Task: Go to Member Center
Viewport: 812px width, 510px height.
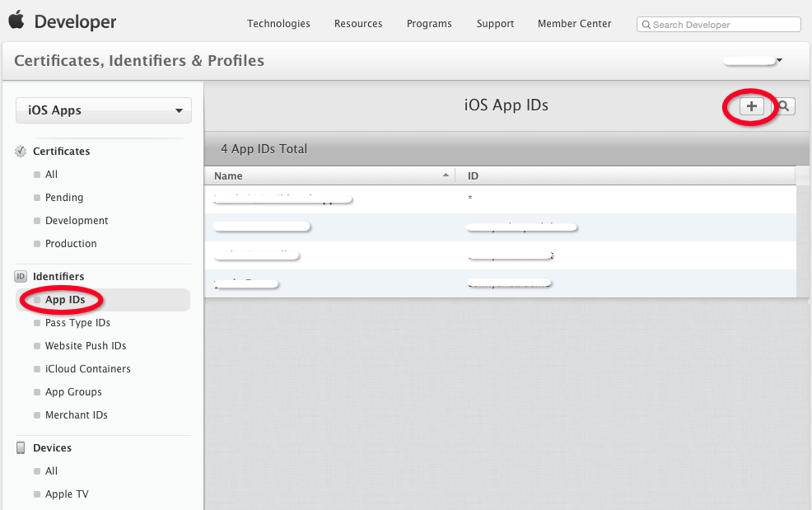Action: [574, 24]
